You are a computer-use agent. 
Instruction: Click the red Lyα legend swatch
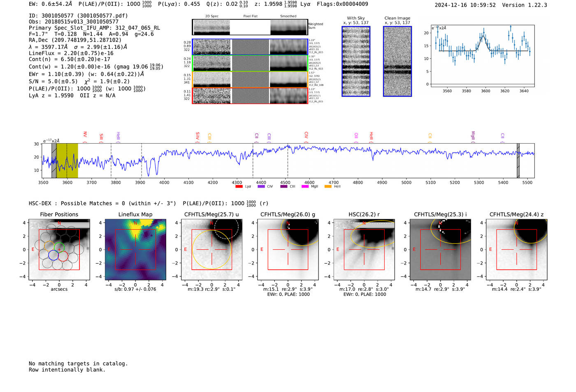click(239, 187)
